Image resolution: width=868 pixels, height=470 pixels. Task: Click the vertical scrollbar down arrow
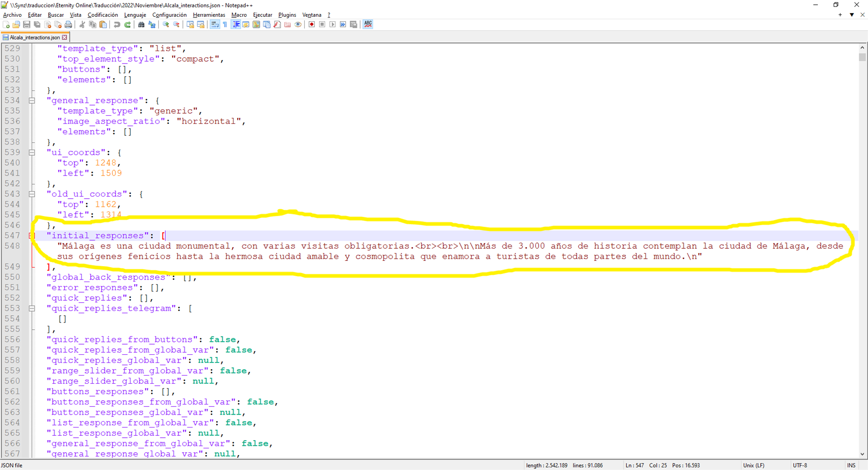point(862,454)
